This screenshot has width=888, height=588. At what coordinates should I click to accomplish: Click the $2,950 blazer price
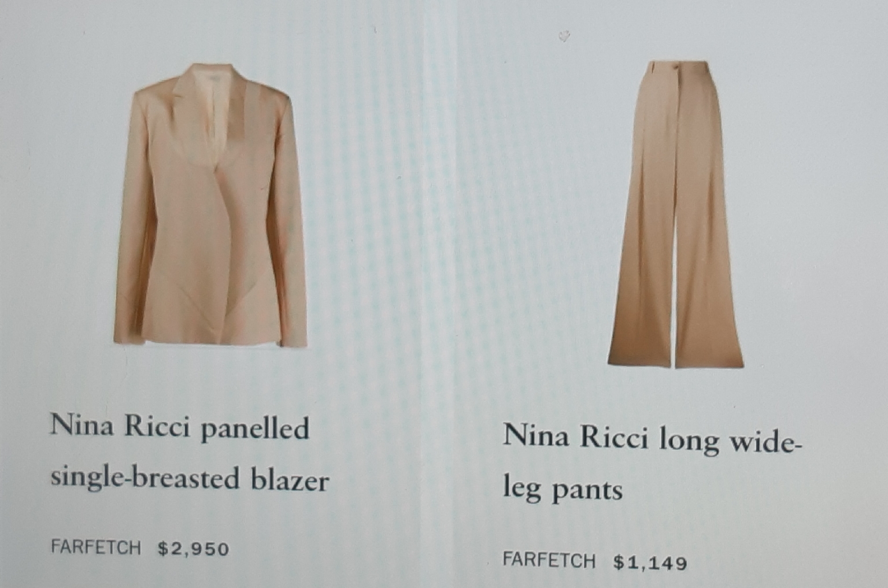point(194,549)
